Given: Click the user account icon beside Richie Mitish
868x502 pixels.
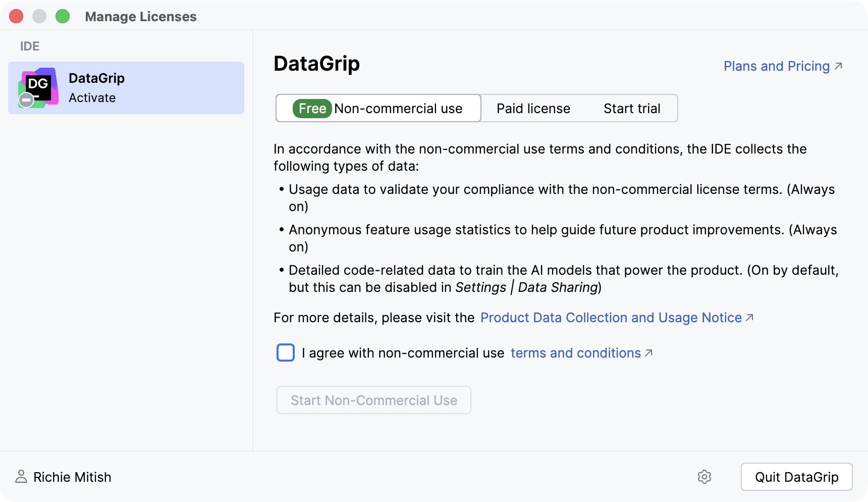Looking at the screenshot, I should [x=21, y=477].
